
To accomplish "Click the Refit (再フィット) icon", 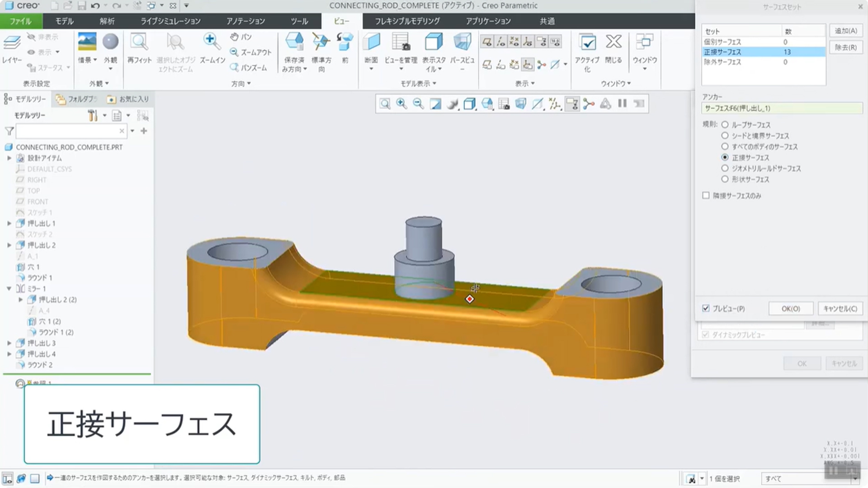I will (x=139, y=42).
